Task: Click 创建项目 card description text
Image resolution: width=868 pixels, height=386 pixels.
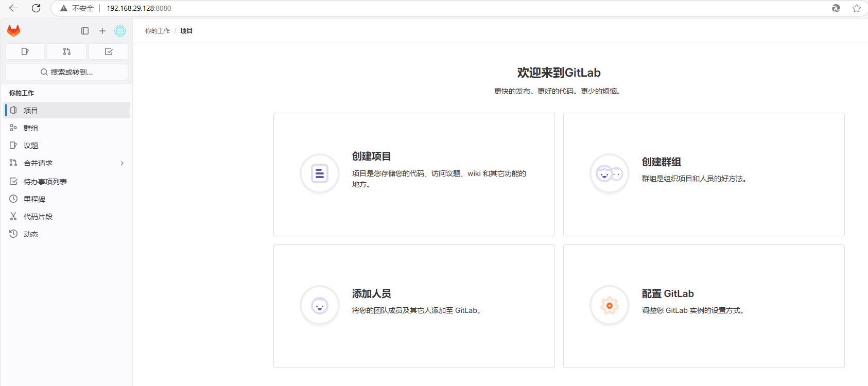Action: click(439, 179)
